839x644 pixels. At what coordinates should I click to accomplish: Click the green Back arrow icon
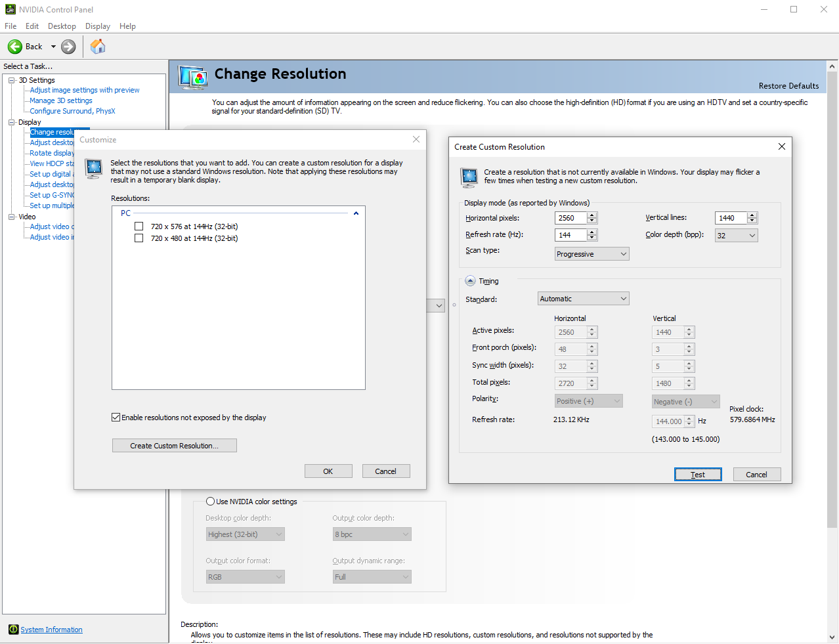[x=15, y=47]
